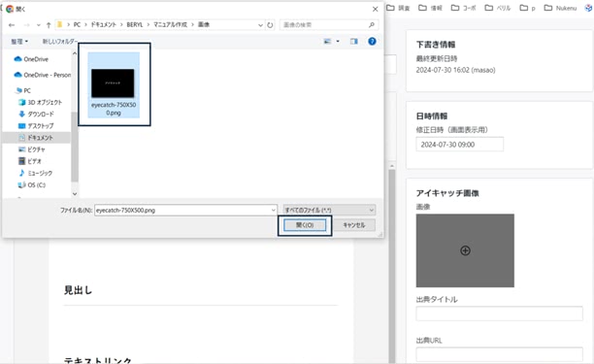
Task: Click the 出典URL input field
Action: pyautogui.click(x=499, y=354)
